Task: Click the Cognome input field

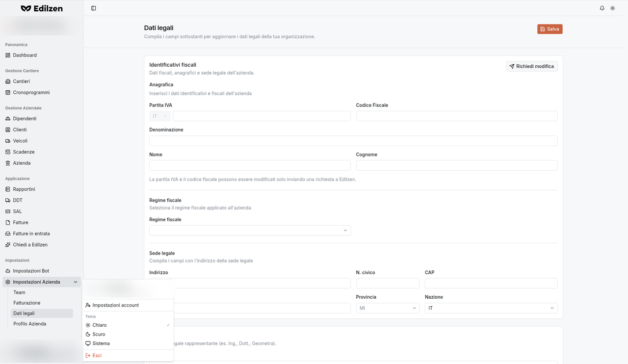Action: point(457,165)
